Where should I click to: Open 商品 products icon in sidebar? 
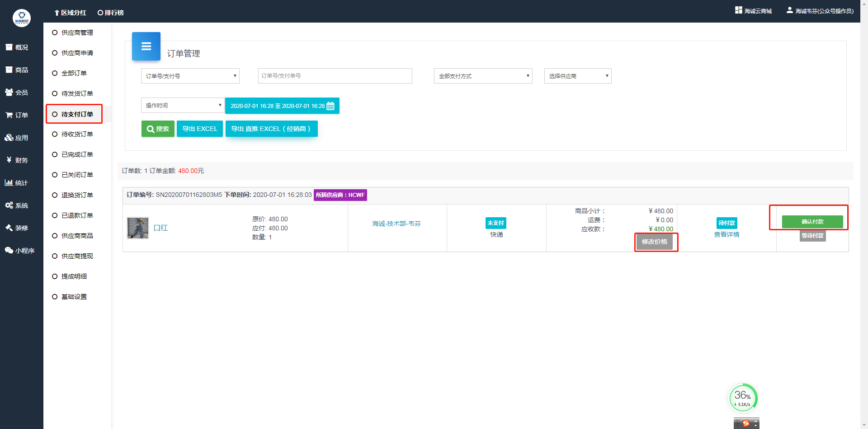coord(9,70)
